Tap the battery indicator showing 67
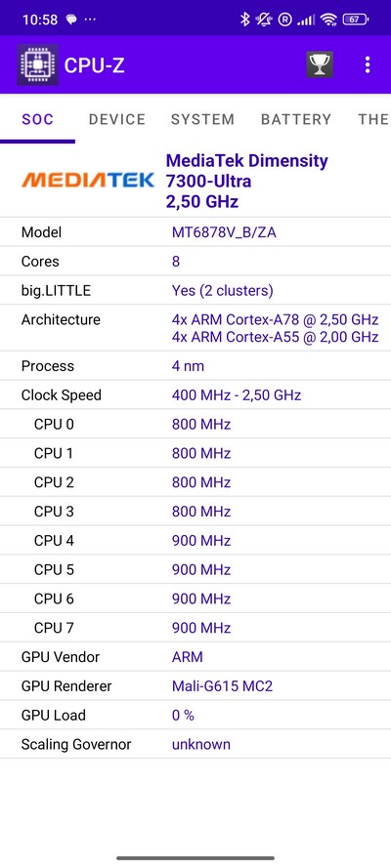The image size is (391, 868). click(x=356, y=20)
